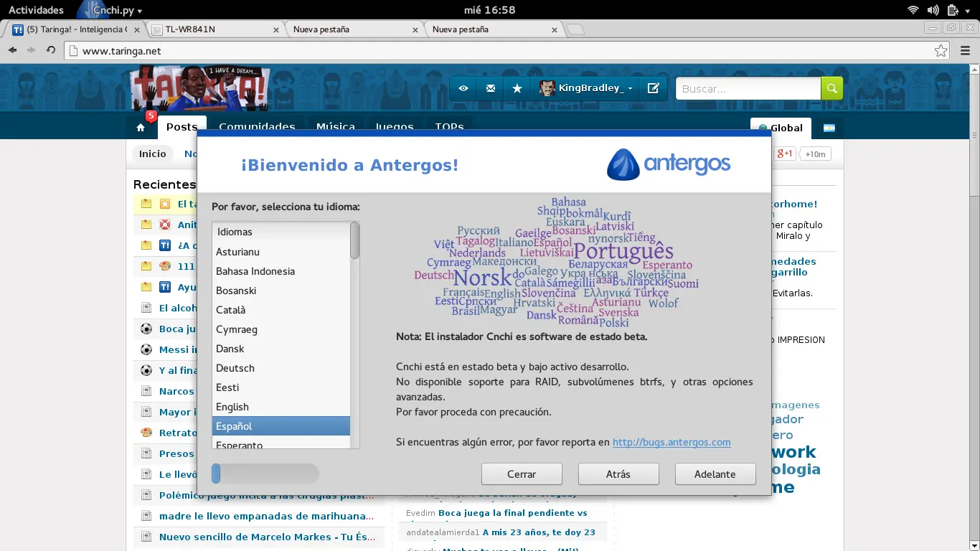This screenshot has height=551, width=980.
Task: Open the Wi-Fi status indicator
Action: click(x=913, y=10)
